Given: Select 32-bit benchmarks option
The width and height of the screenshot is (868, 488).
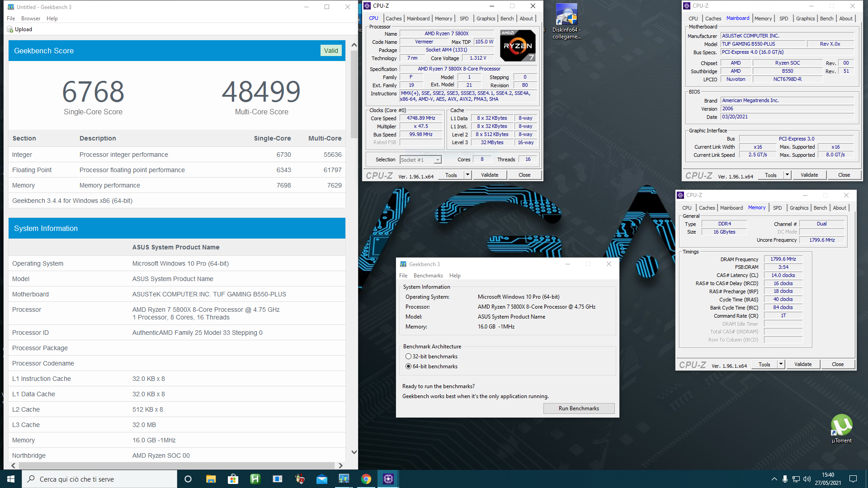Looking at the screenshot, I should click(408, 357).
